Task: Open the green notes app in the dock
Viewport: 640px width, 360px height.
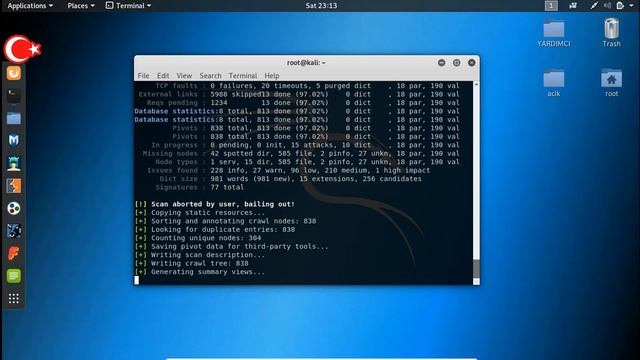Action: (13, 276)
